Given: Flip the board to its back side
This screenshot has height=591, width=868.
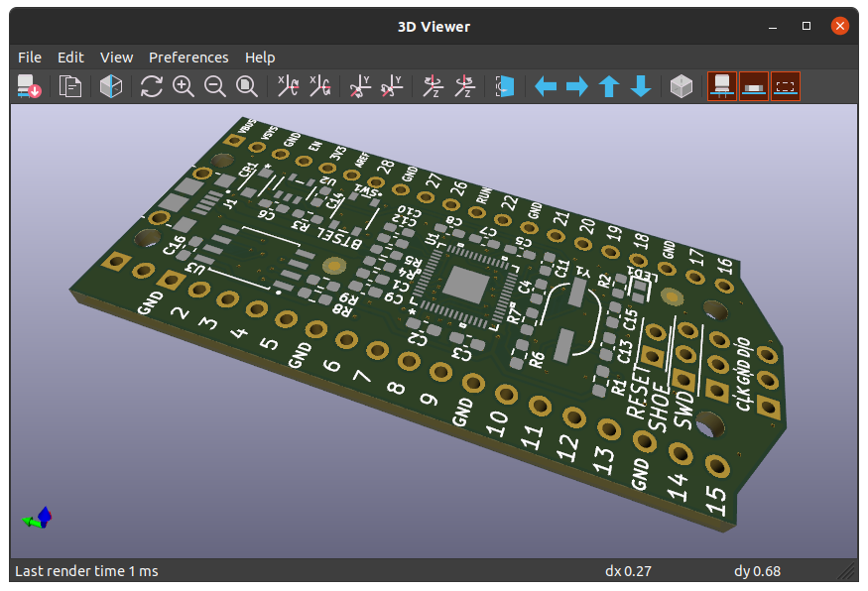Looking at the screenshot, I should click(x=504, y=86).
